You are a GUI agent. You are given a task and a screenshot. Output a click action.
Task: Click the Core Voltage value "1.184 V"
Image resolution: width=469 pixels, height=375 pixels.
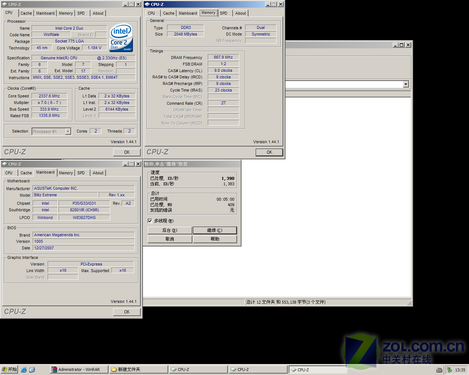95,48
